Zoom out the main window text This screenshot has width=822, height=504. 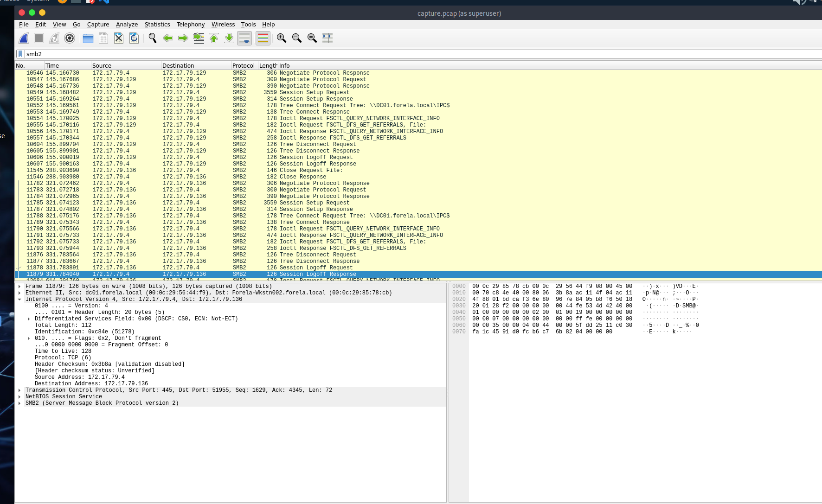(297, 38)
